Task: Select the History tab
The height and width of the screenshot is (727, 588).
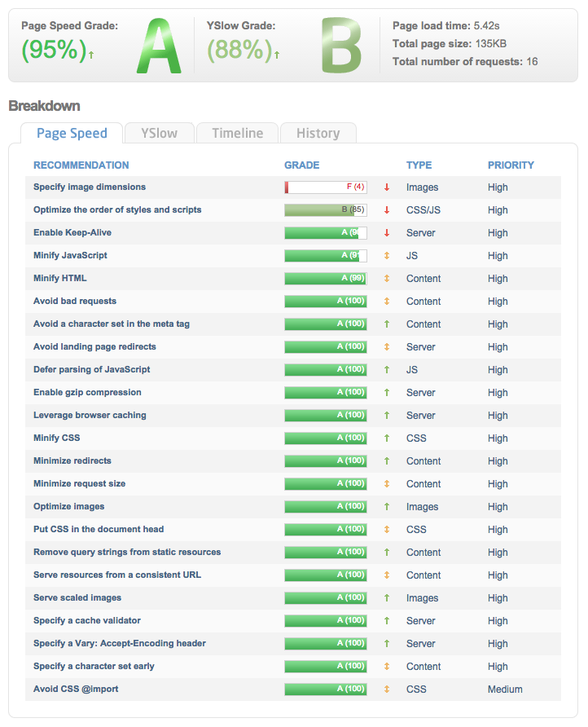Action: (x=318, y=134)
